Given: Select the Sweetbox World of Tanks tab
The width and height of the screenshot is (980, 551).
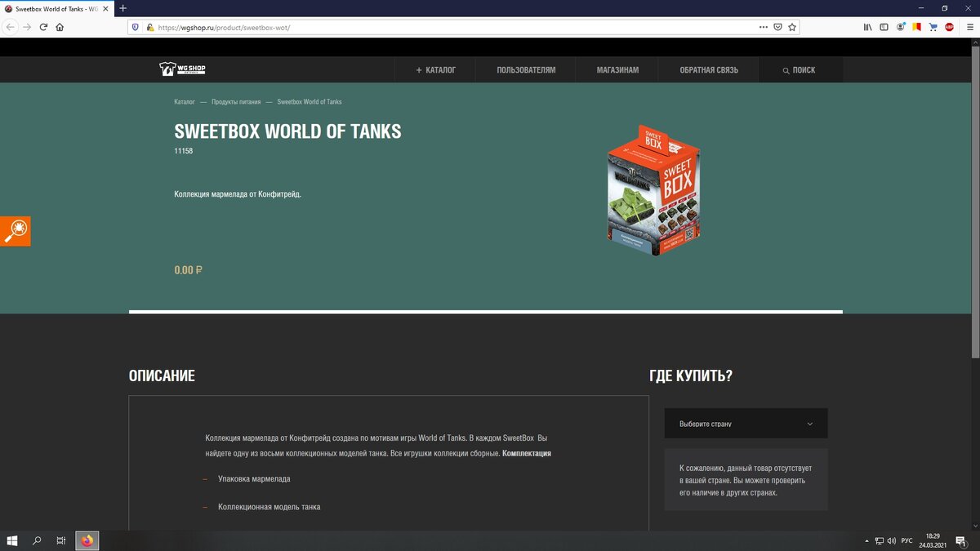Looking at the screenshot, I should click(x=55, y=8).
